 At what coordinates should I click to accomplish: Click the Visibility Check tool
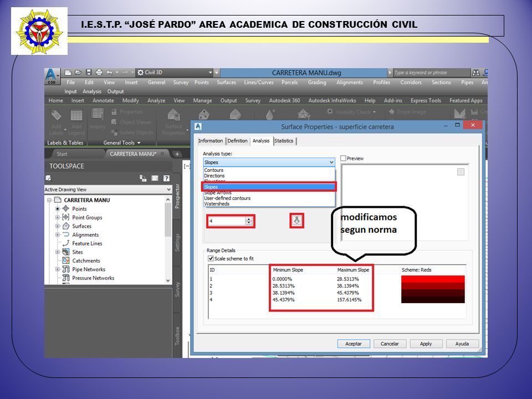pos(352,112)
